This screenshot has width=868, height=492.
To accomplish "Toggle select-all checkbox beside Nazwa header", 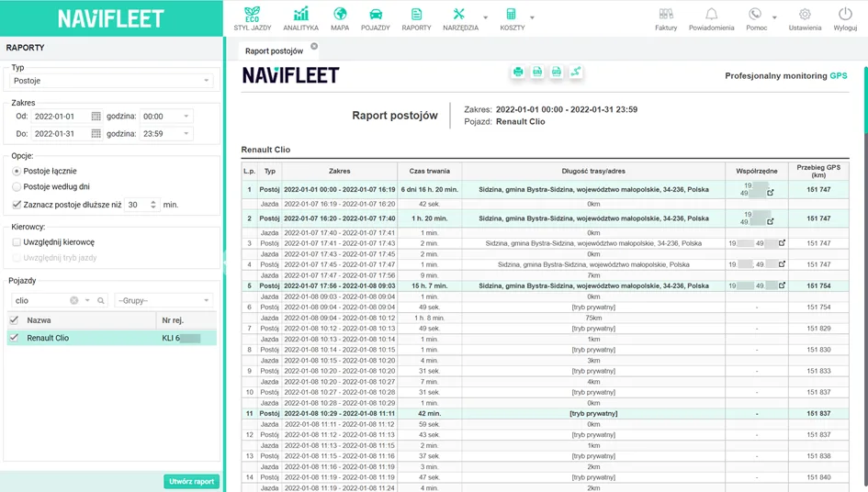I will [14, 319].
